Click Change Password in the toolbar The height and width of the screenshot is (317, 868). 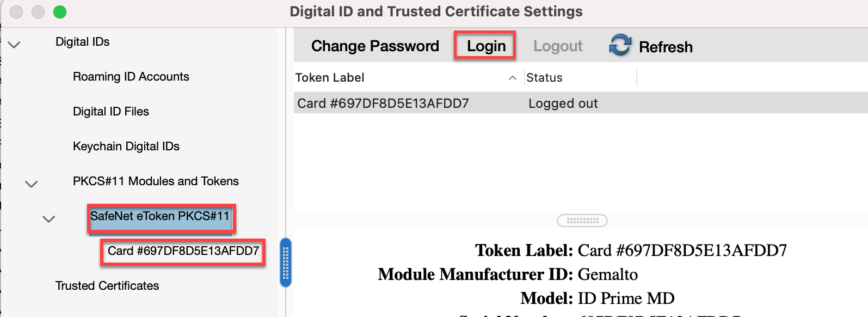tap(375, 46)
